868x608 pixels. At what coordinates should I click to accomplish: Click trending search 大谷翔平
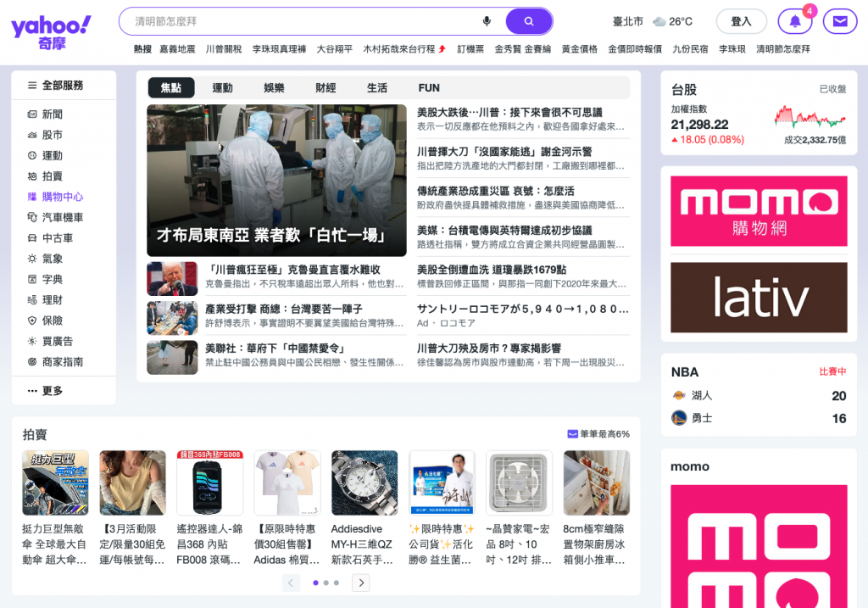coord(334,49)
